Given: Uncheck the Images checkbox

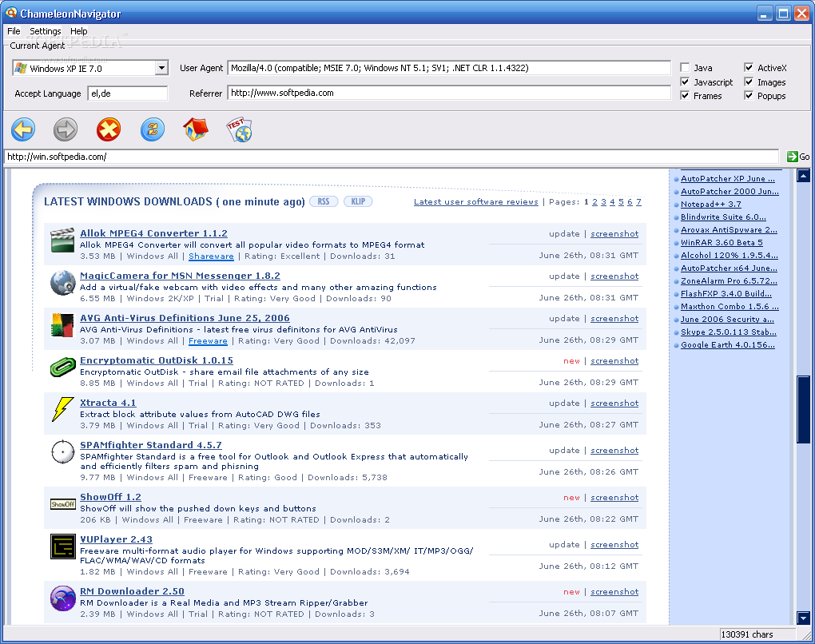Looking at the screenshot, I should click(x=749, y=81).
